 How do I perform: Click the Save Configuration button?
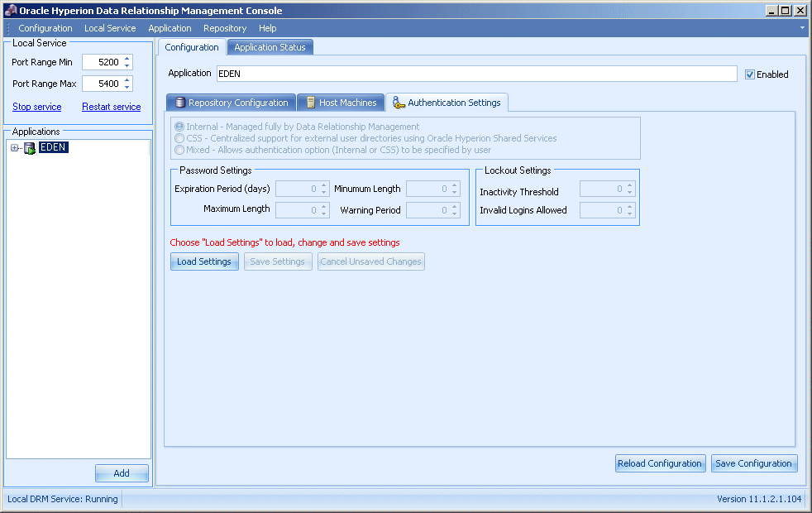coord(754,463)
